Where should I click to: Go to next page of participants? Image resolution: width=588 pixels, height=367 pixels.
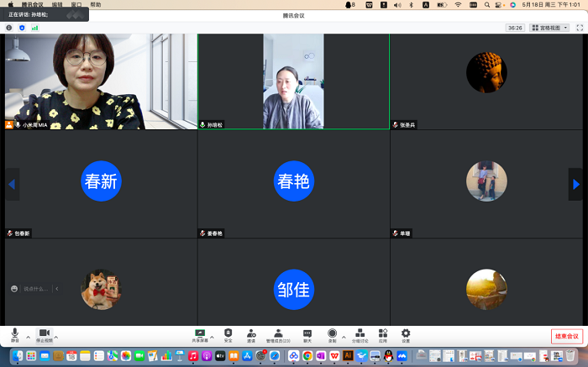(x=576, y=184)
